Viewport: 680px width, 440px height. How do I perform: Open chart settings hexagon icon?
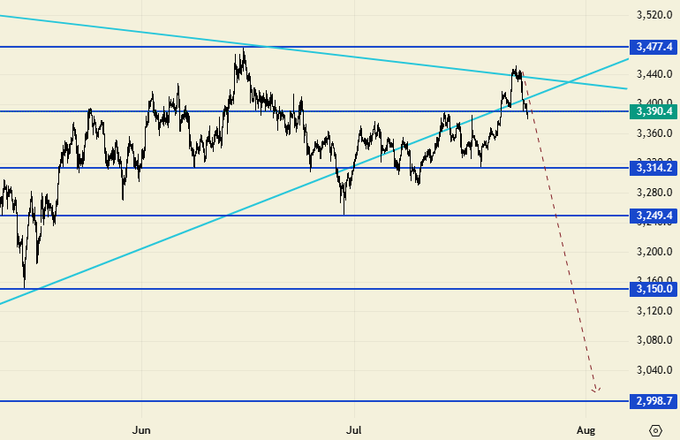655,429
